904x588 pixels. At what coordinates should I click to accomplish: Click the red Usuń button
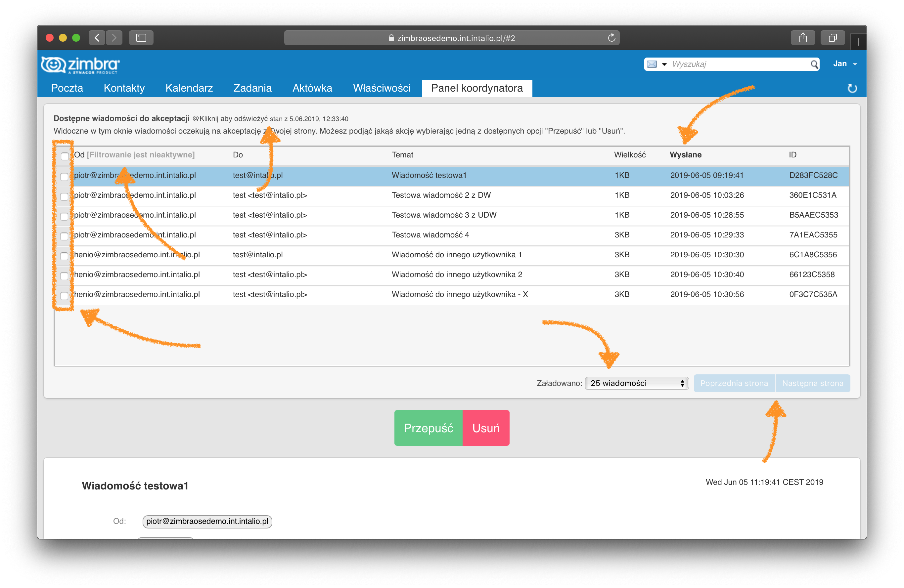486,428
